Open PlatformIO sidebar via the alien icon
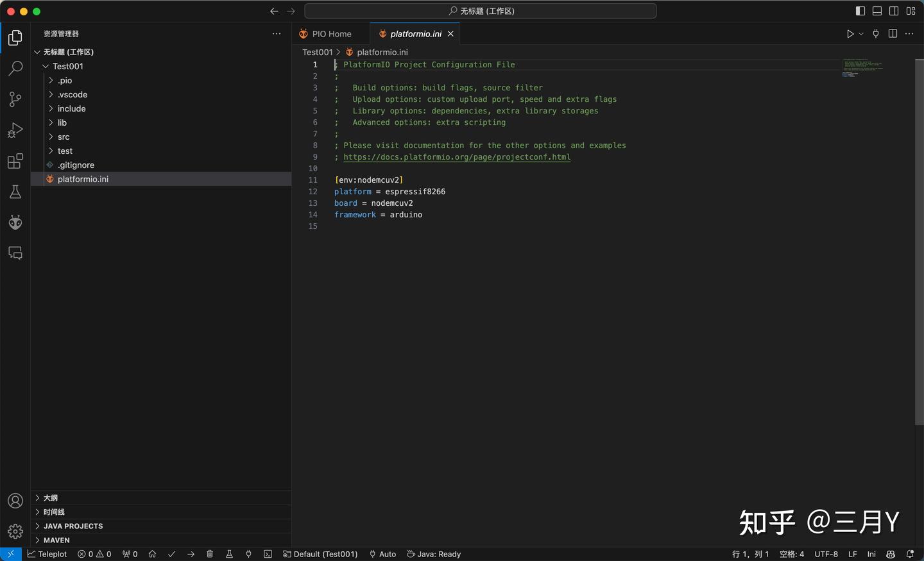 coord(15,222)
